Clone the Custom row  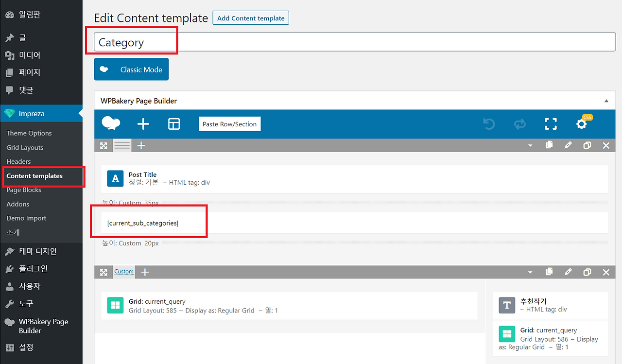(587, 272)
